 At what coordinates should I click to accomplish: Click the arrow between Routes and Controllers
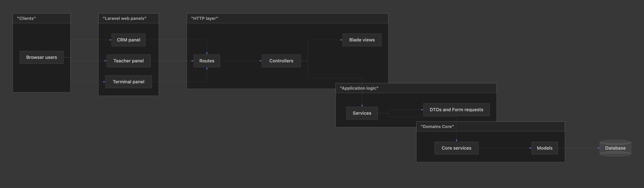(241, 61)
